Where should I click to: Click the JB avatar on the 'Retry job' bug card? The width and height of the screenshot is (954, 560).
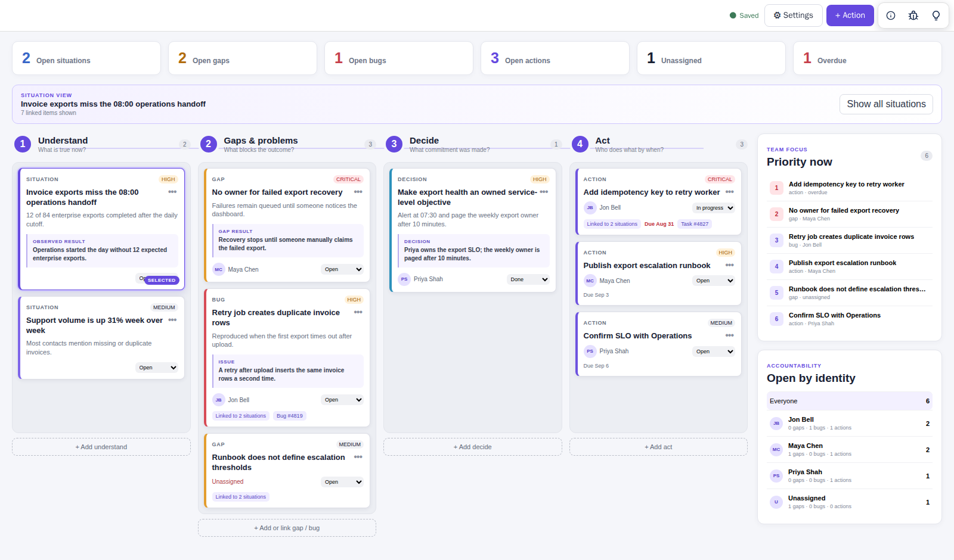(218, 400)
